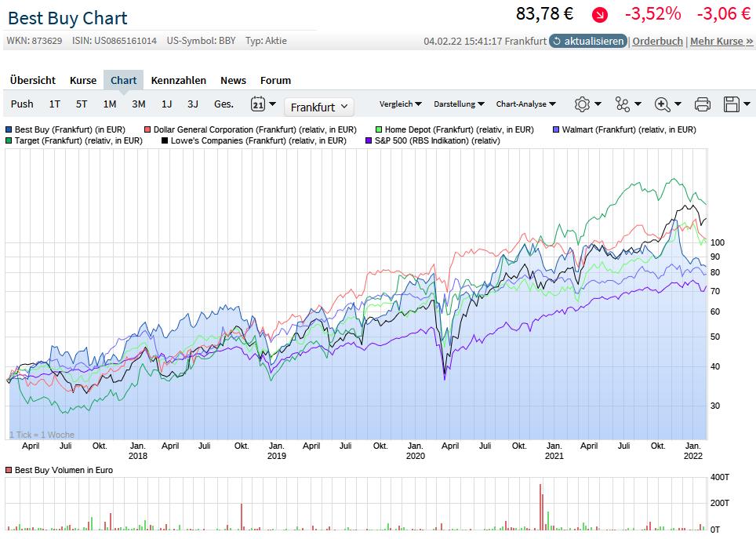The height and width of the screenshot is (539, 756).
Task: Save chart using floppy disk icon
Action: click(x=732, y=104)
